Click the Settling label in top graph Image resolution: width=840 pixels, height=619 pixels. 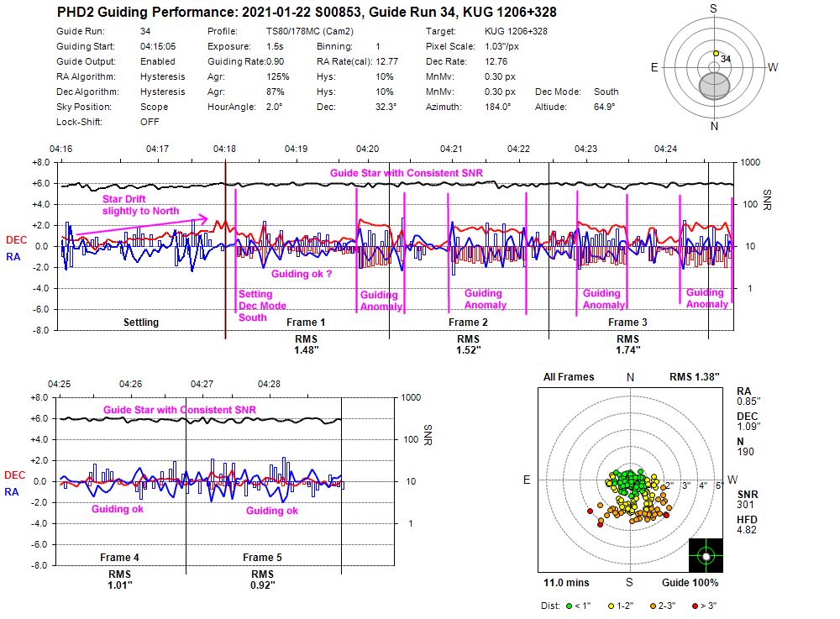click(141, 323)
